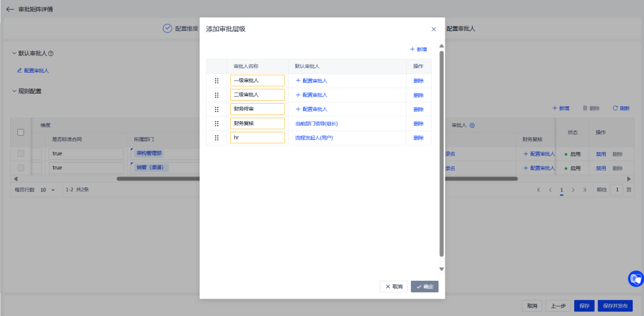This screenshot has width=644, height=316.
Task: Switch to the 配置维度 step
Action: pyautogui.click(x=180, y=29)
